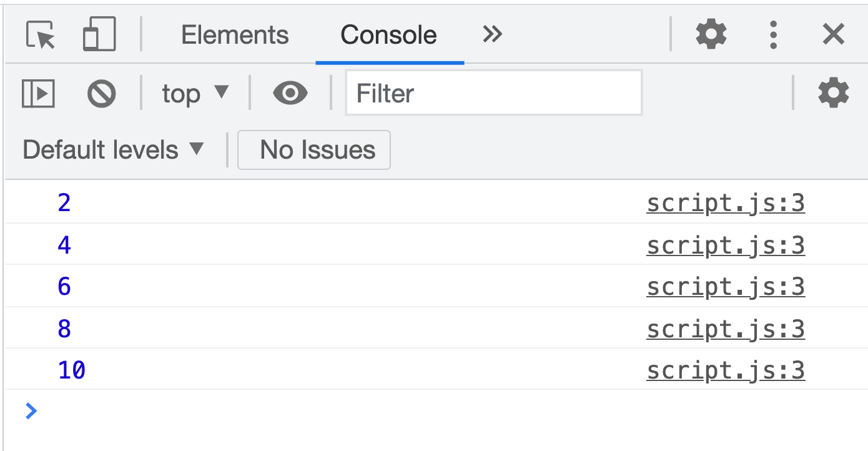This screenshot has height=451, width=868.
Task: Toggle the device toolbar icon
Action: click(x=99, y=34)
